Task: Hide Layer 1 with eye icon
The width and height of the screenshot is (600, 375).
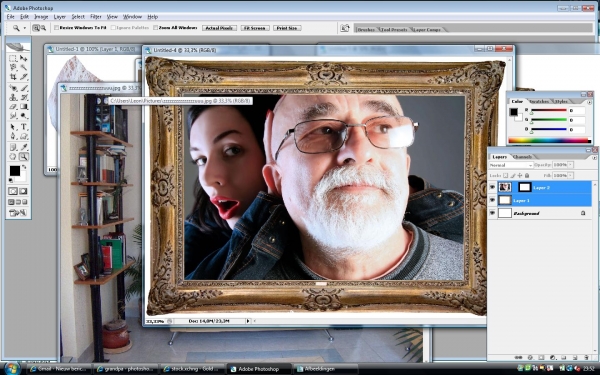Action: coord(492,200)
